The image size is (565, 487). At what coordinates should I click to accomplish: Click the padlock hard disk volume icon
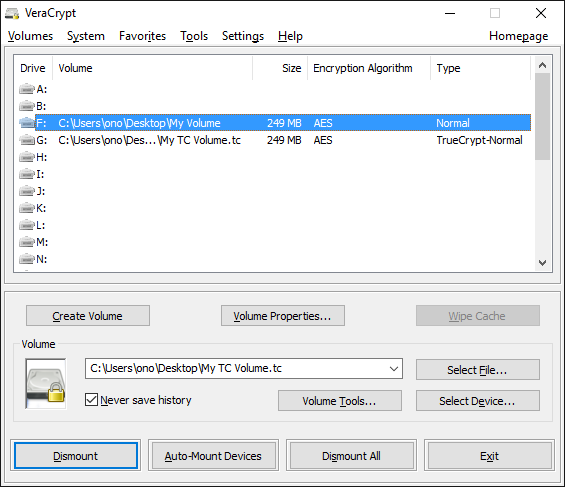pos(46,384)
